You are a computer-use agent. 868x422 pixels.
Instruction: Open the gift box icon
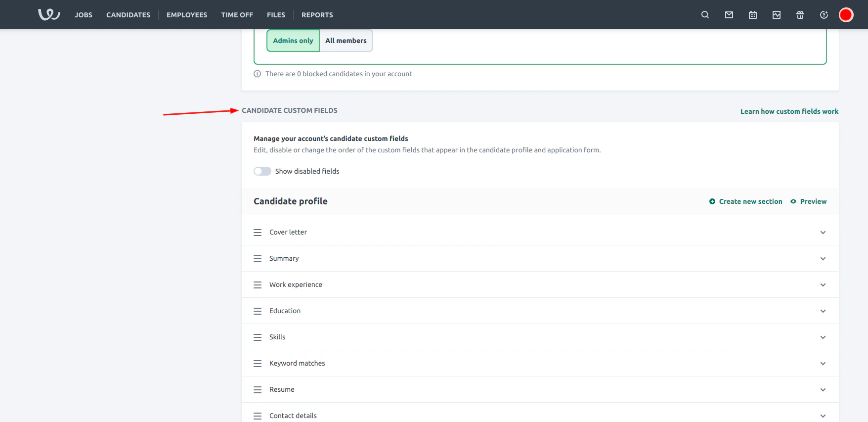(800, 15)
